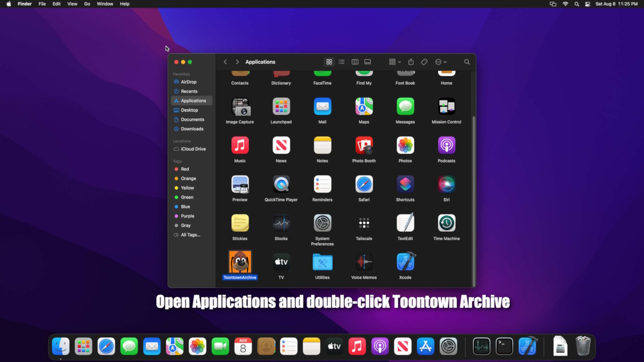
Task: Select System Preferences in Applications grid
Action: pos(323,223)
